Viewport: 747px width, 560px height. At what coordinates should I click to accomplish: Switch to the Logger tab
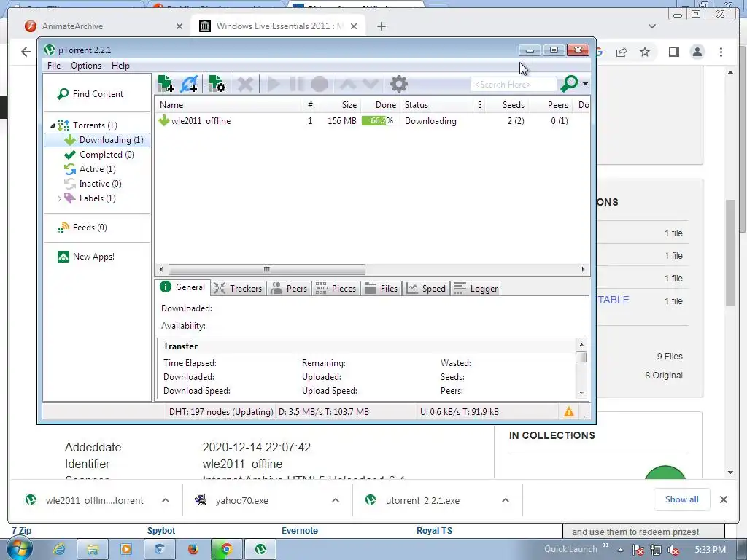click(476, 289)
